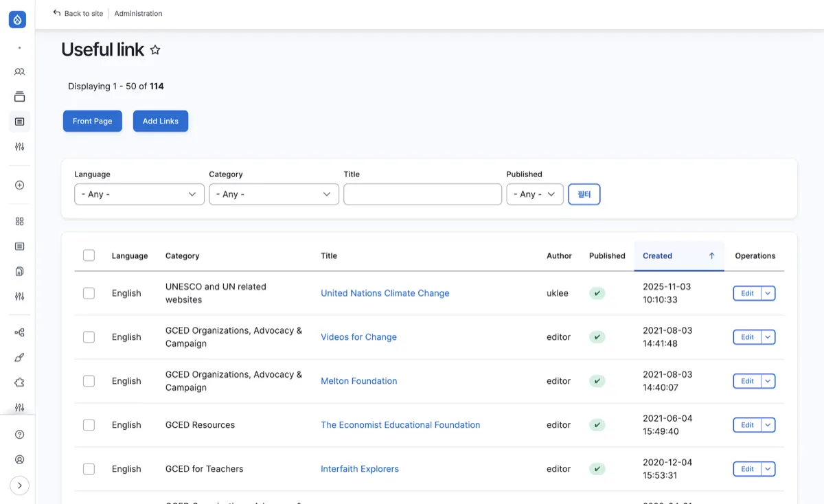Open the puzzle-piece Extend icon
The image size is (824, 504).
19,382
